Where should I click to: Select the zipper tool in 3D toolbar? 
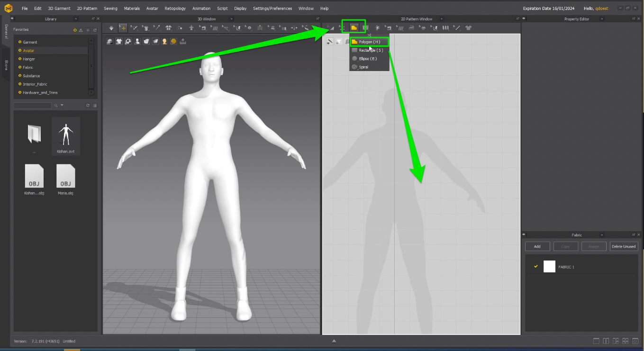(260, 28)
